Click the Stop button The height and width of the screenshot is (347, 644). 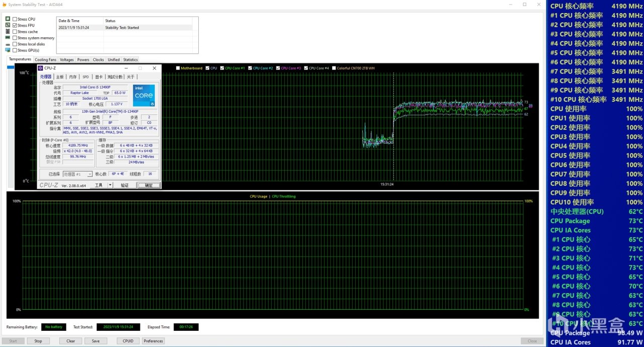[38, 341]
